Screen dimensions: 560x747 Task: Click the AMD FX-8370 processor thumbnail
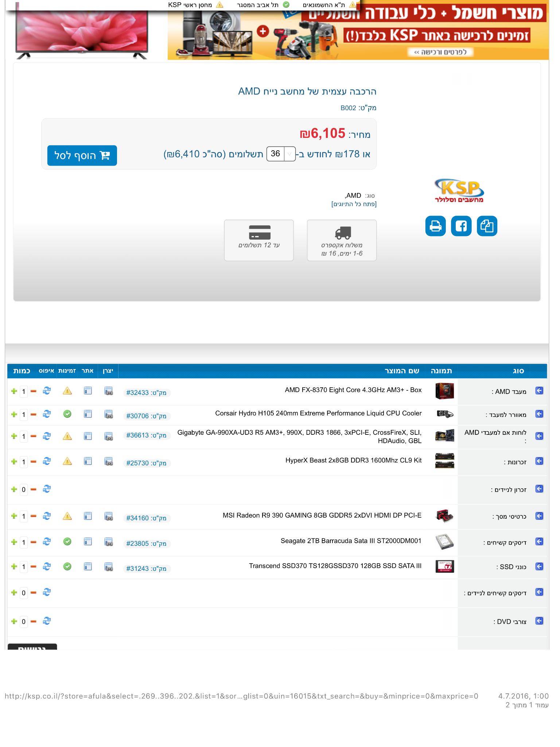pyautogui.click(x=444, y=391)
